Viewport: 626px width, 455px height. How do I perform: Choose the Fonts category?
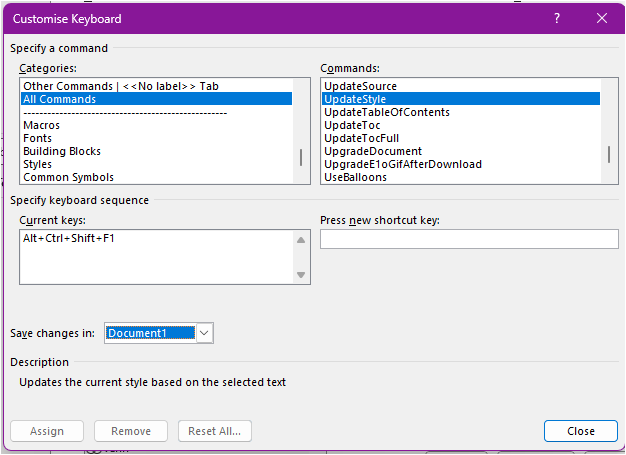156,138
